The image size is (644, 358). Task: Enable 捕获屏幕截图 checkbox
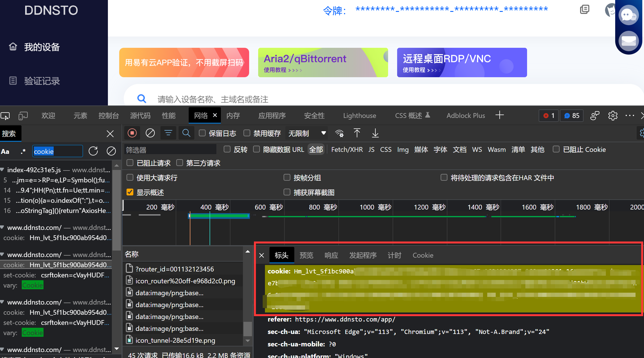coord(287,192)
